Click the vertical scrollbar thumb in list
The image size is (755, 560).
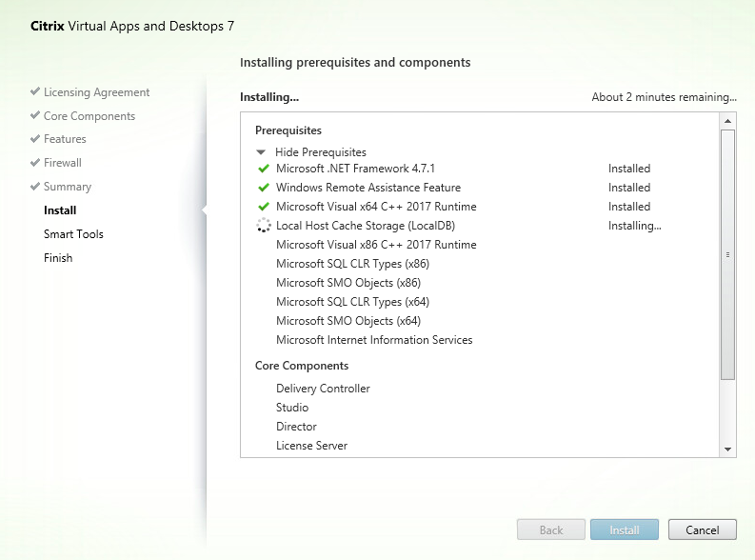[727, 255]
